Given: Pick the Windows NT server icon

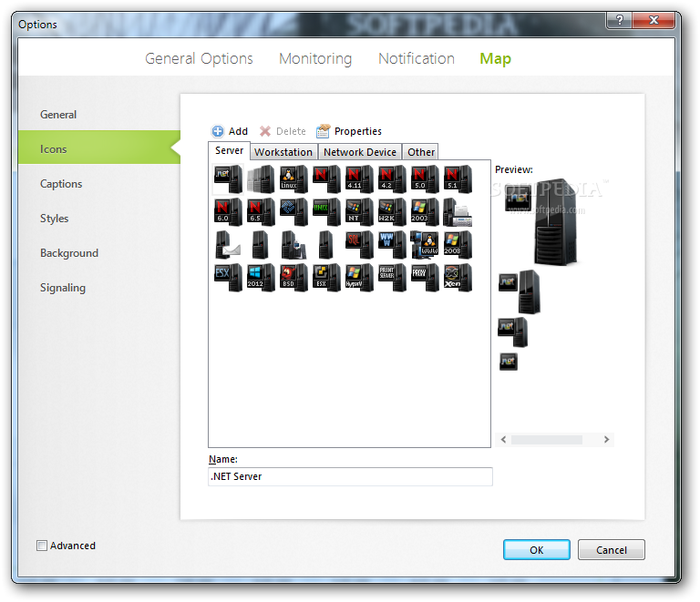Looking at the screenshot, I should coord(359,212).
